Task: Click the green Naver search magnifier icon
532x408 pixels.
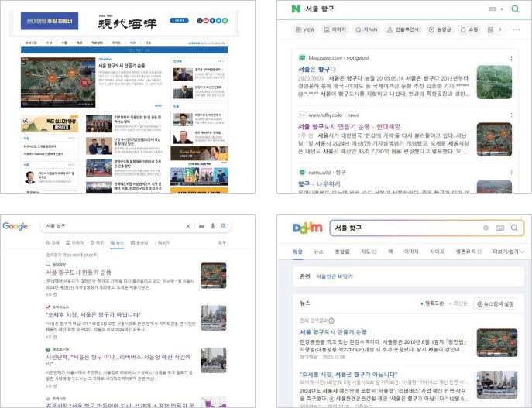Action: pyautogui.click(x=516, y=9)
